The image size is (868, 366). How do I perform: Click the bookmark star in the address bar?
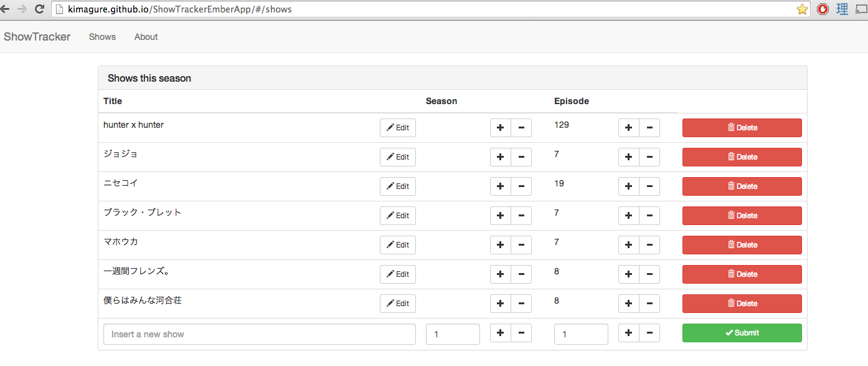point(802,9)
